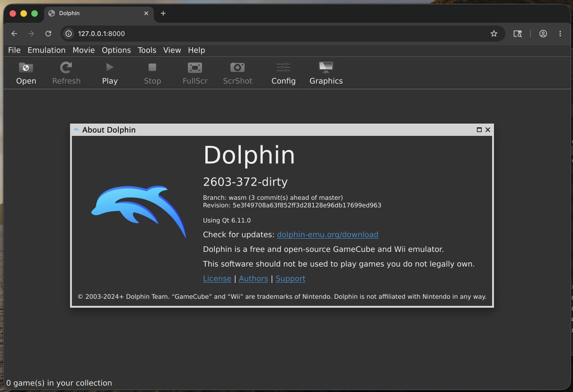573x392 pixels.
Task: Open the Options menu
Action: 116,50
